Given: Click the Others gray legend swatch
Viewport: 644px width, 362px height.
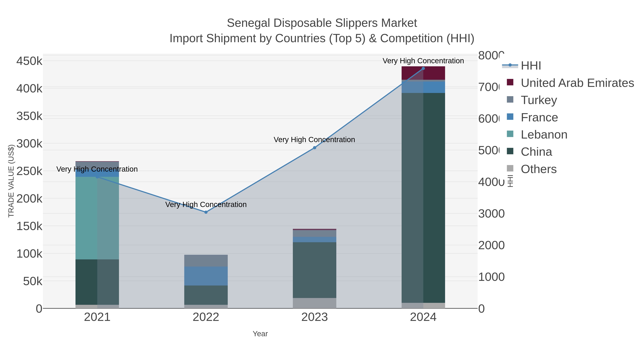Looking at the screenshot, I should point(510,168).
